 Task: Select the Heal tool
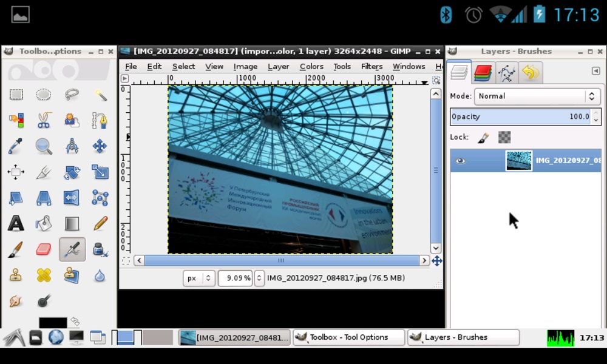[44, 275]
